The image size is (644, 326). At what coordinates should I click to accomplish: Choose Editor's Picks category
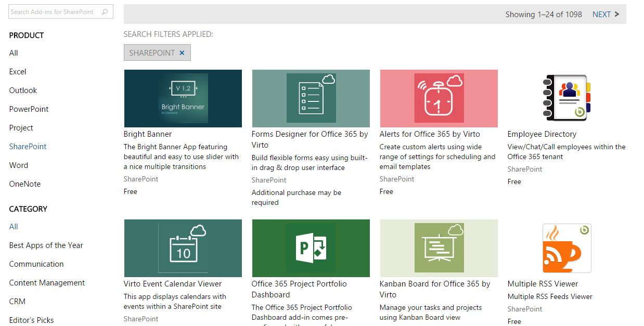pyautogui.click(x=31, y=320)
